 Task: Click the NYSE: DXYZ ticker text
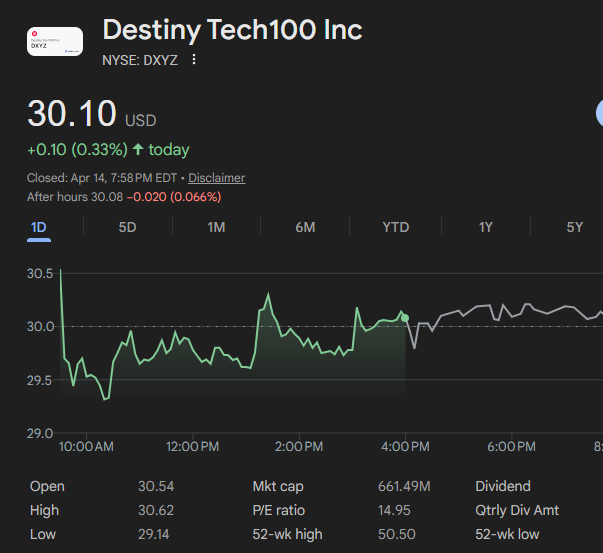140,60
